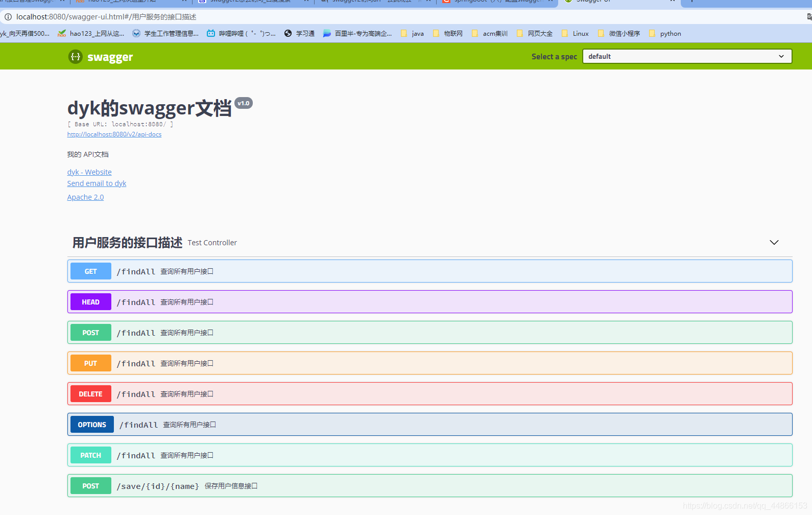Click the Test Controller label
This screenshot has height=515, width=812.
[212, 243]
